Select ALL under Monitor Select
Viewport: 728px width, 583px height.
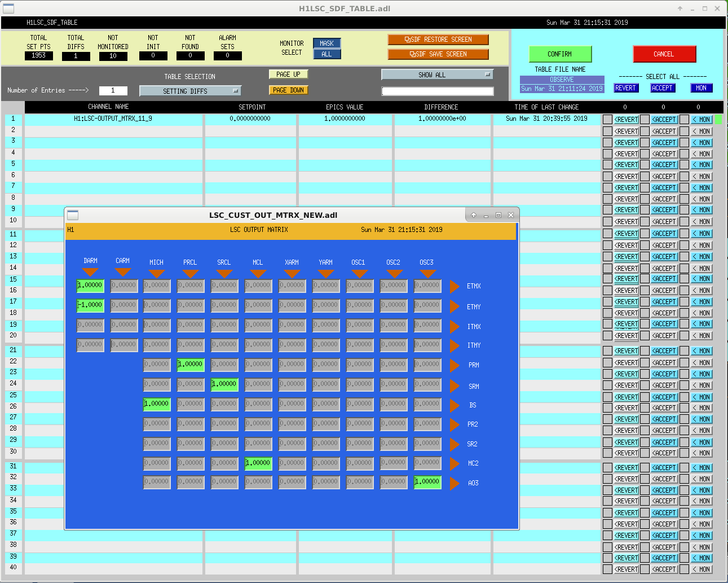click(327, 54)
